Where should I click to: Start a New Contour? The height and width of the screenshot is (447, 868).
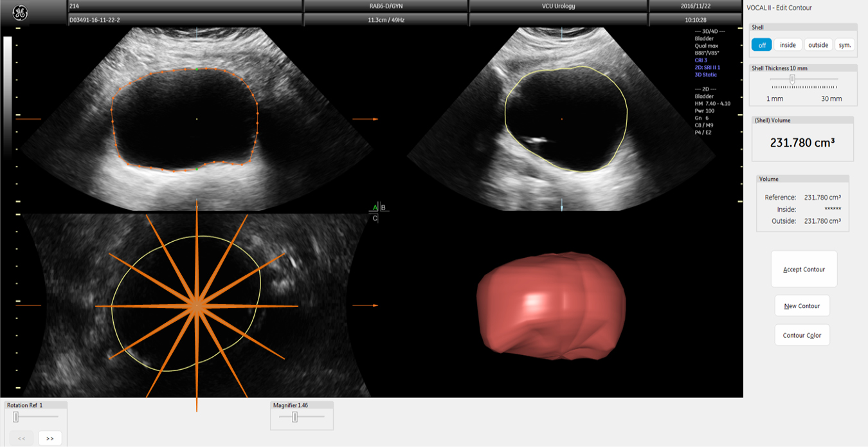[802, 306]
